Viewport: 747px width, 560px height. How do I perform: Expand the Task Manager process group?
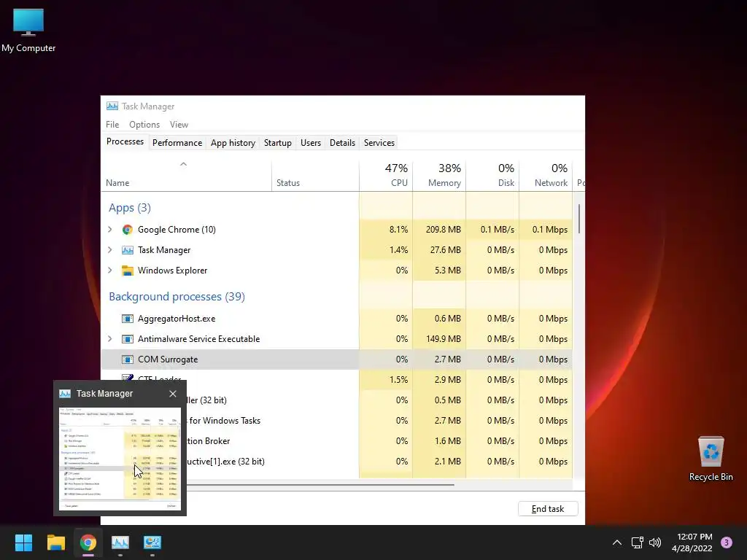[110, 250]
